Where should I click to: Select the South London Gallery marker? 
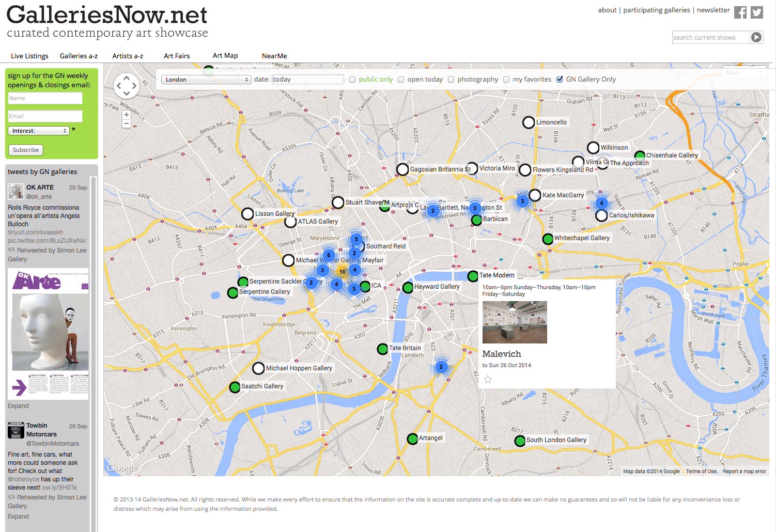520,441
